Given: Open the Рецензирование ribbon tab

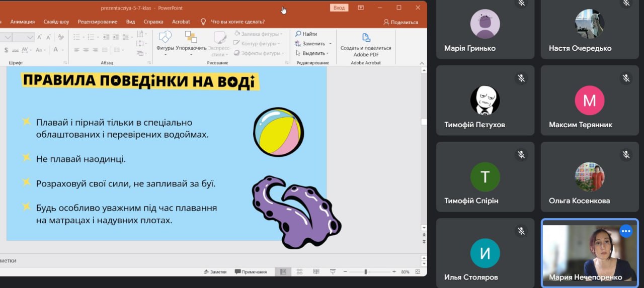Looking at the screenshot, I should [98, 22].
